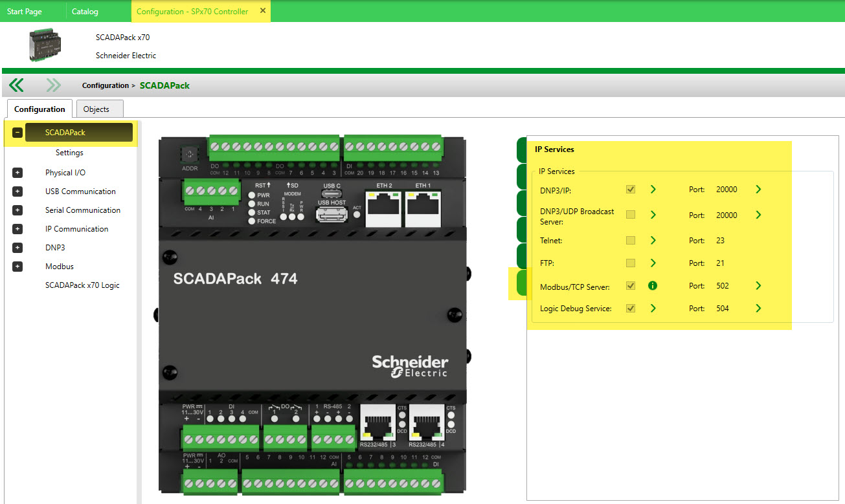Click the forward double-chevron navigation icon
Image resolution: width=845 pixels, height=504 pixels.
pos(53,85)
